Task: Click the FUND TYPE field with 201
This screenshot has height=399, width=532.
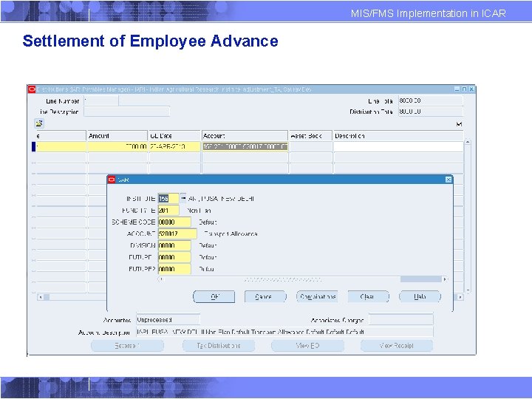Action: click(168, 211)
